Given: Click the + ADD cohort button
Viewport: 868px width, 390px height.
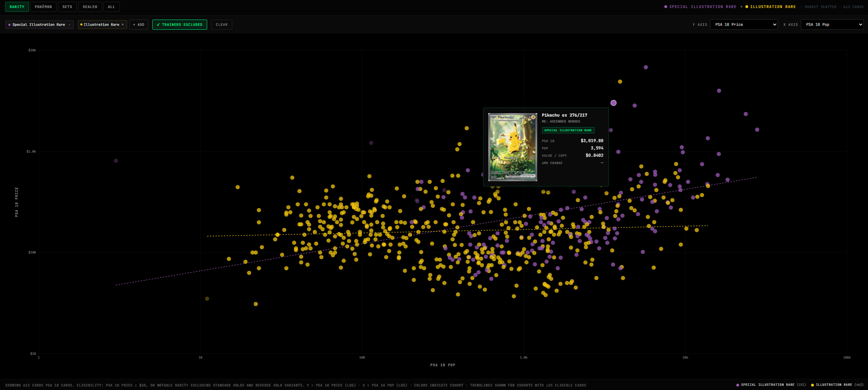Looking at the screenshot, I should click(x=139, y=24).
